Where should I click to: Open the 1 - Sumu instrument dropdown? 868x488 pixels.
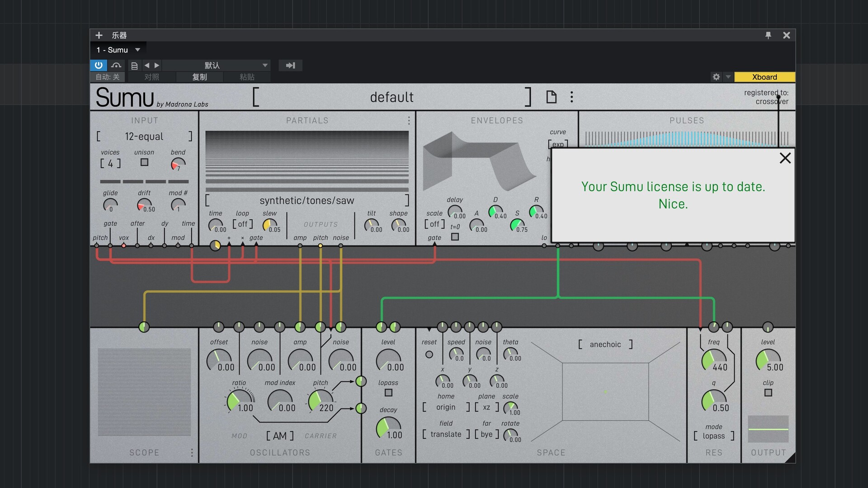118,50
